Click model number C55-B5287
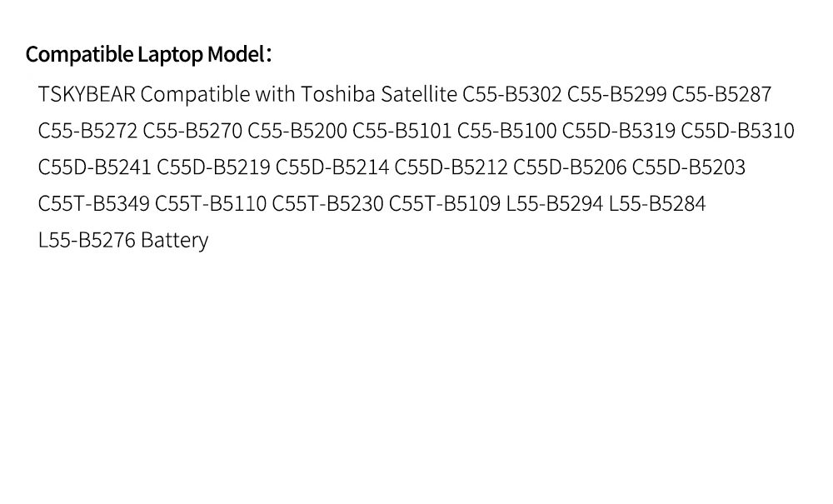Image resolution: width=833 pixels, height=504 pixels. 721,94
